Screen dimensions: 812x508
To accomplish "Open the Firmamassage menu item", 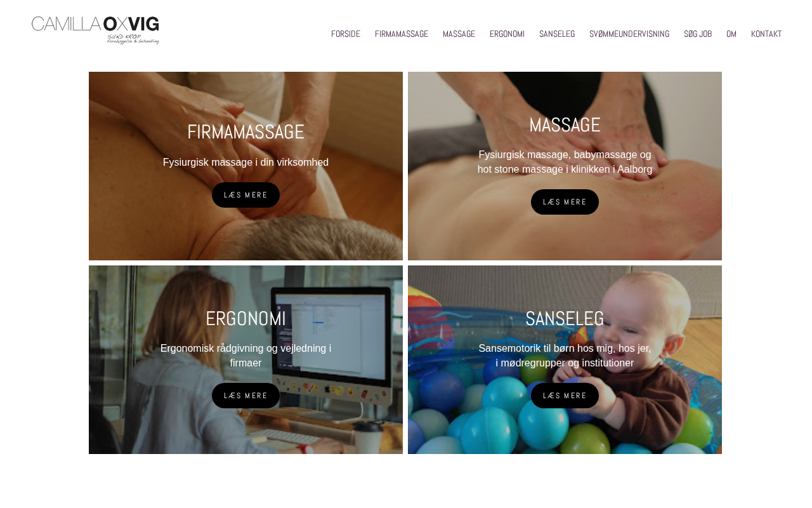I will (402, 34).
